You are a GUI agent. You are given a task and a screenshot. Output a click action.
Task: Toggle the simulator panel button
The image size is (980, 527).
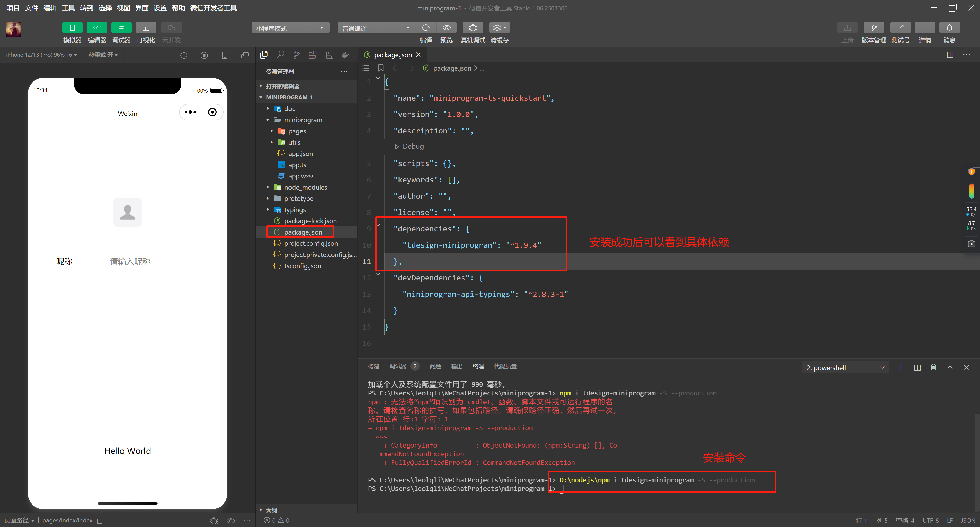click(72, 28)
